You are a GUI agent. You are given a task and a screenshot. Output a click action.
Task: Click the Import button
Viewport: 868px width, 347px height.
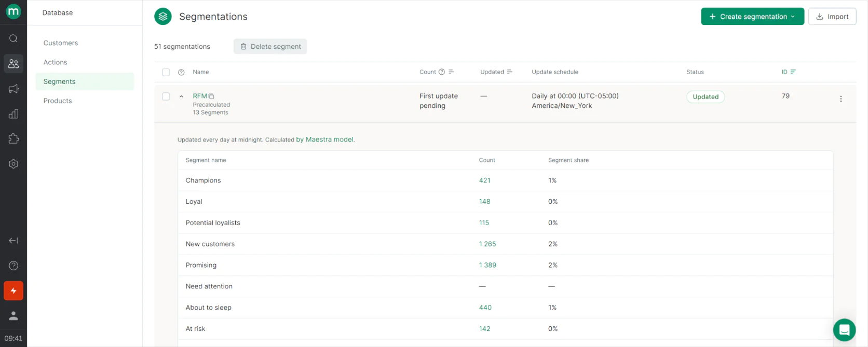click(x=832, y=17)
